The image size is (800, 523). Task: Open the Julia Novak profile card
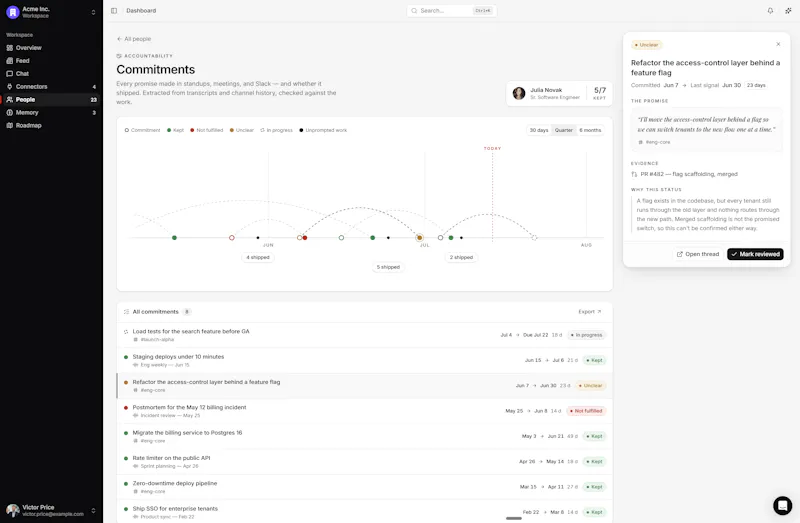tap(559, 93)
